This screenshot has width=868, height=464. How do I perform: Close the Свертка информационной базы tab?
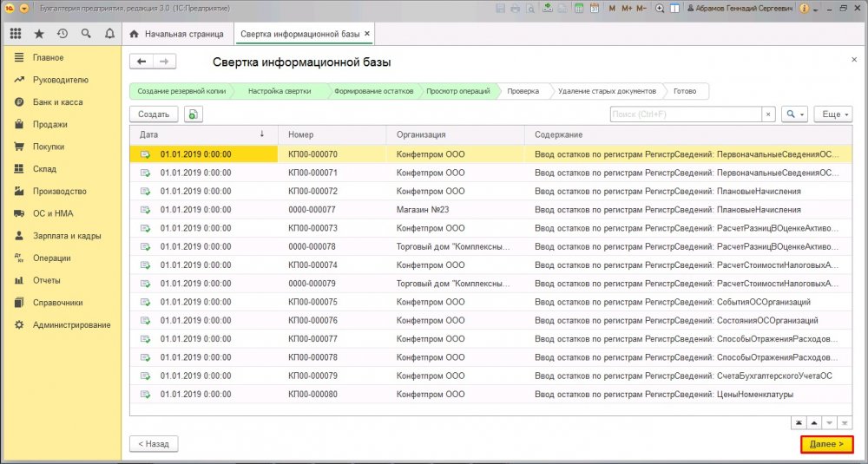click(366, 34)
